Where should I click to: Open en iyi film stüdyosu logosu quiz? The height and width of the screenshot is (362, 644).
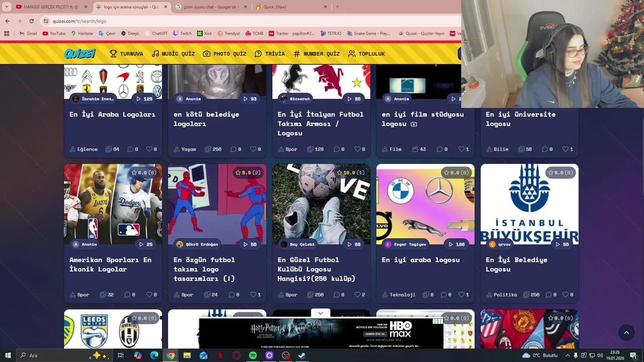(x=423, y=119)
